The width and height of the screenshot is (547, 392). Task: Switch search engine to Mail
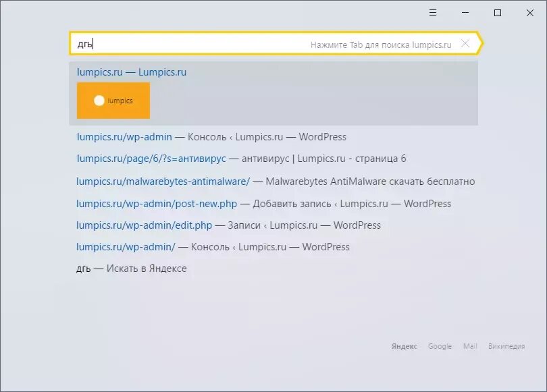coord(470,346)
